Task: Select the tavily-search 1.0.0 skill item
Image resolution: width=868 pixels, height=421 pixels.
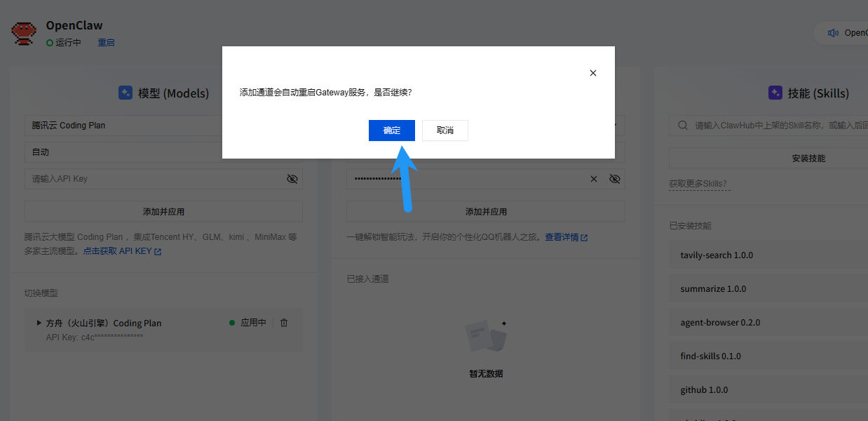Action: [x=717, y=255]
